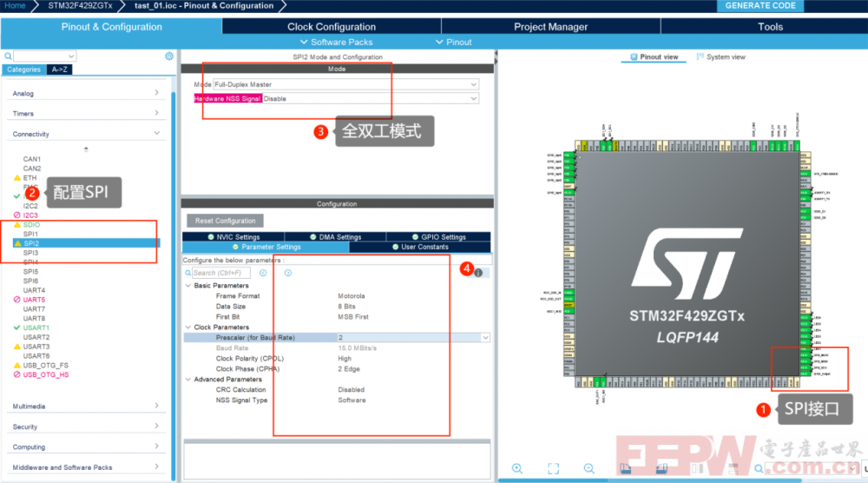Screen dimensions: 868x483
Task: Open NVIC Settings tab
Action: coord(233,236)
